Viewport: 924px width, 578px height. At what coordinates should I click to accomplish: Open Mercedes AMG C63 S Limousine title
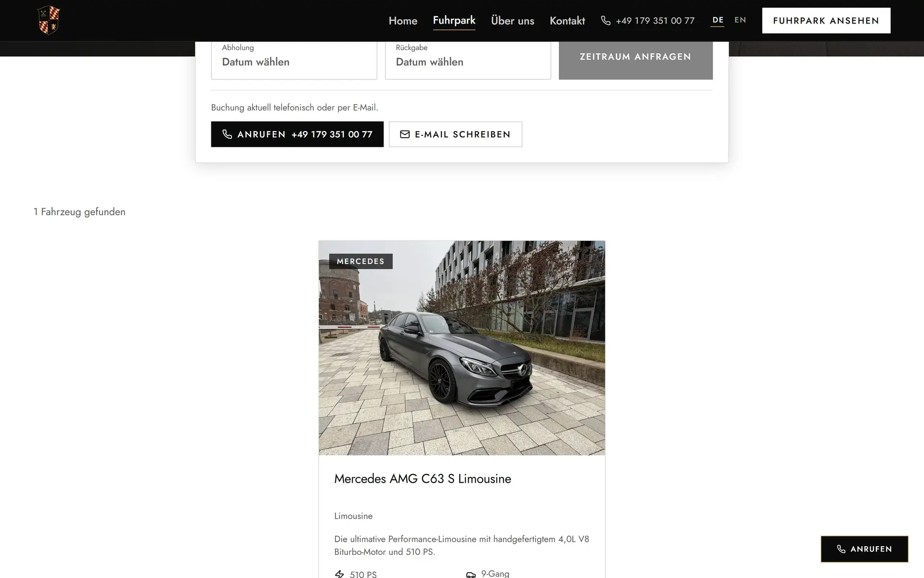[x=423, y=479]
